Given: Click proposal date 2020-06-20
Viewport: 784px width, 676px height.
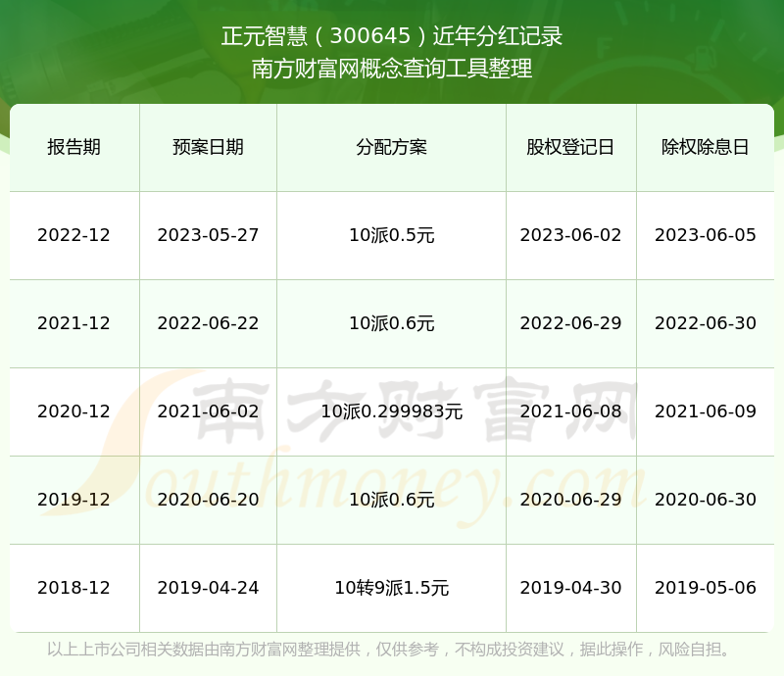Looking at the screenshot, I should [x=208, y=499].
